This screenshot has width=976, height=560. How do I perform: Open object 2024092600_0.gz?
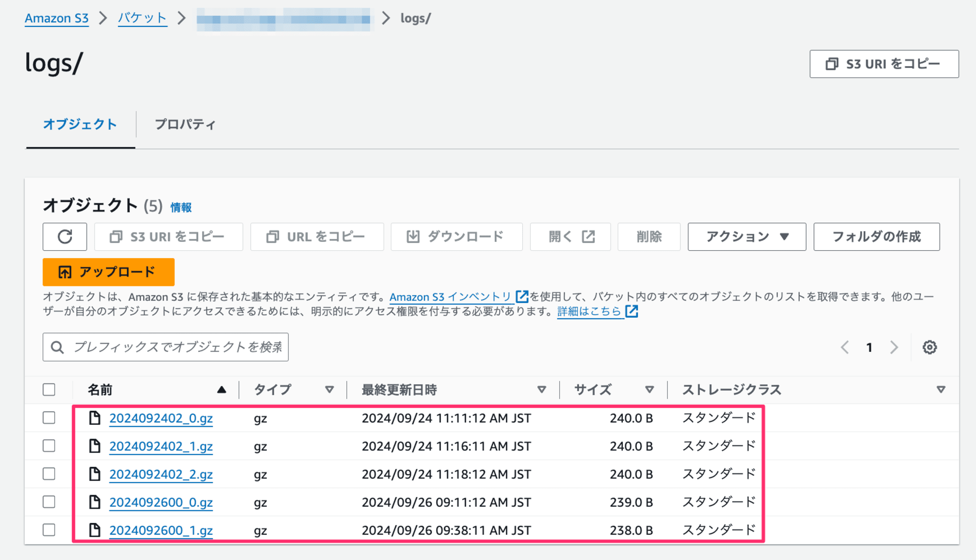click(x=161, y=502)
